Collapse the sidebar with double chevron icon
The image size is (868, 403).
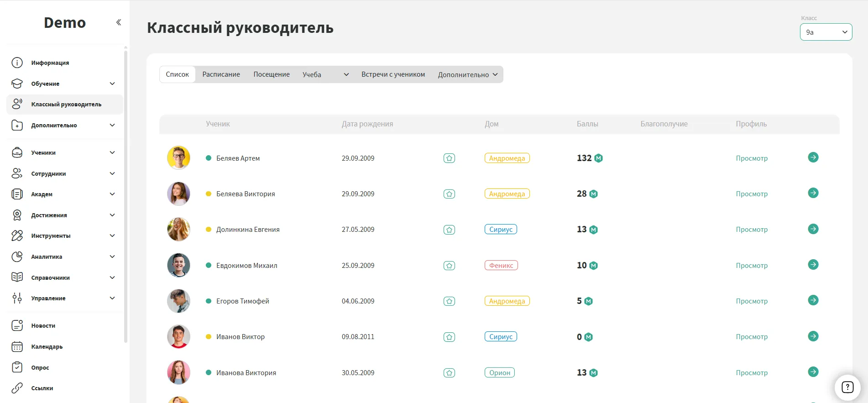click(x=119, y=22)
